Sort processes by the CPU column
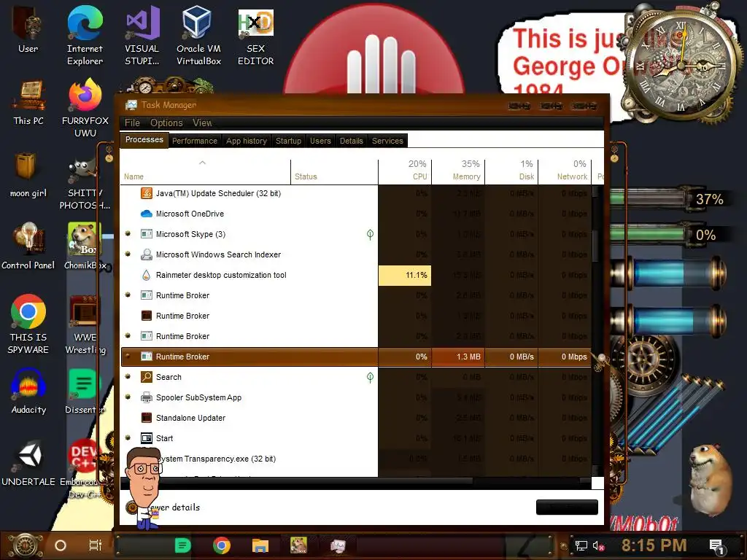 click(x=405, y=170)
